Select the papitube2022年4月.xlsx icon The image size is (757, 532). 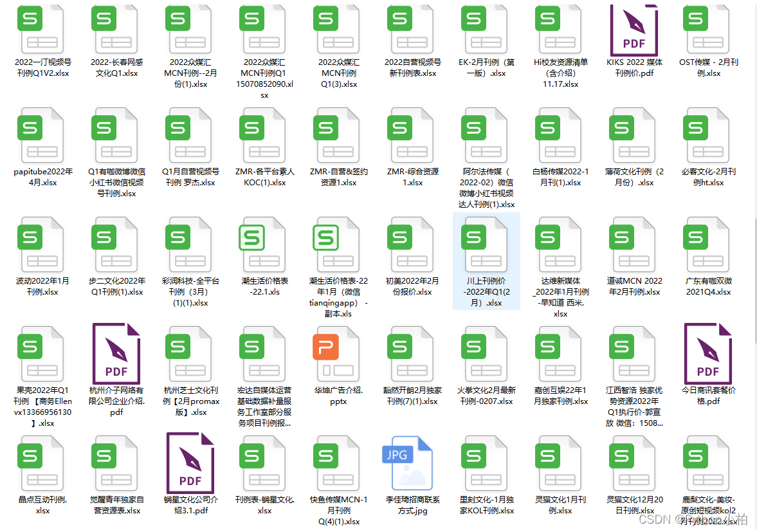click(41, 136)
